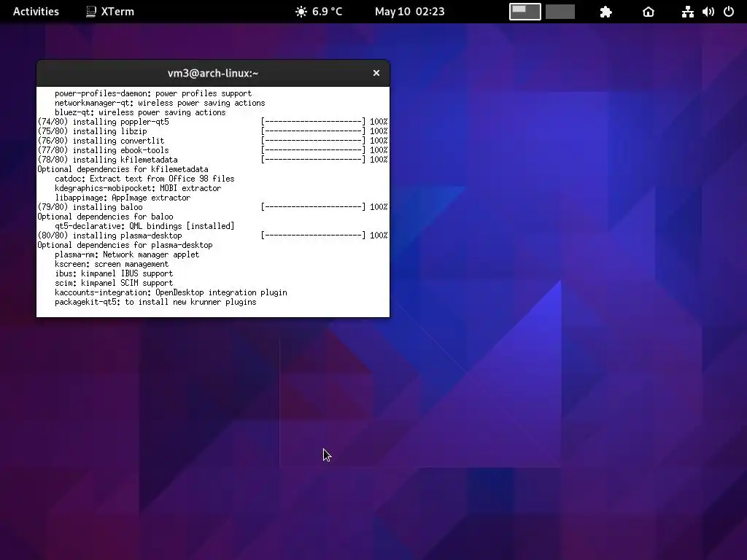This screenshot has height=560, width=747.
Task: Click line '(79/80) installing baloo'
Action: 90,207
